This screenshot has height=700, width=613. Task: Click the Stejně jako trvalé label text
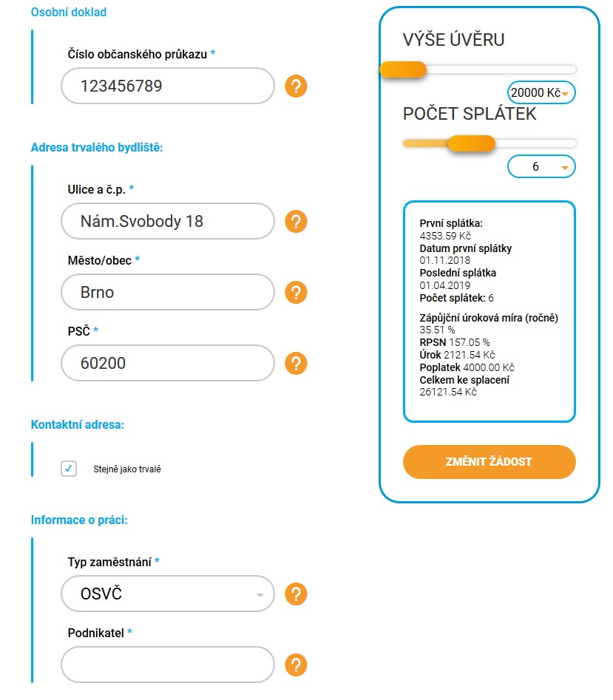[126, 469]
